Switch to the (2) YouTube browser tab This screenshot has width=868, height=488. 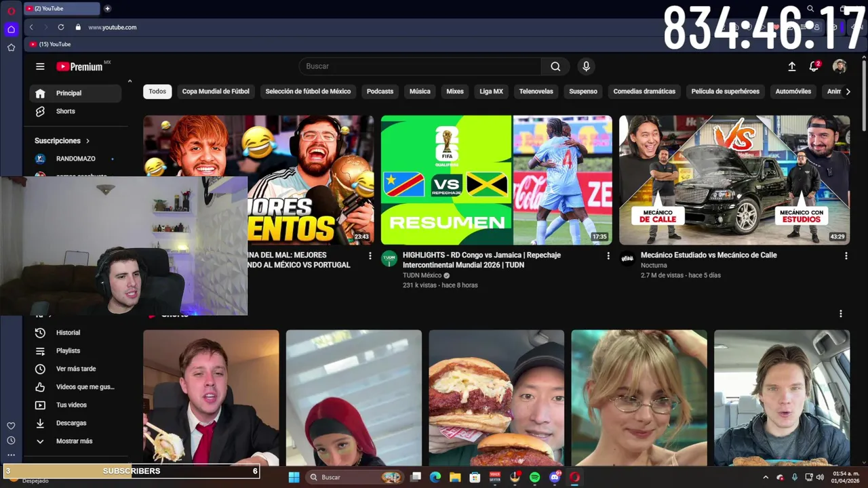point(61,9)
